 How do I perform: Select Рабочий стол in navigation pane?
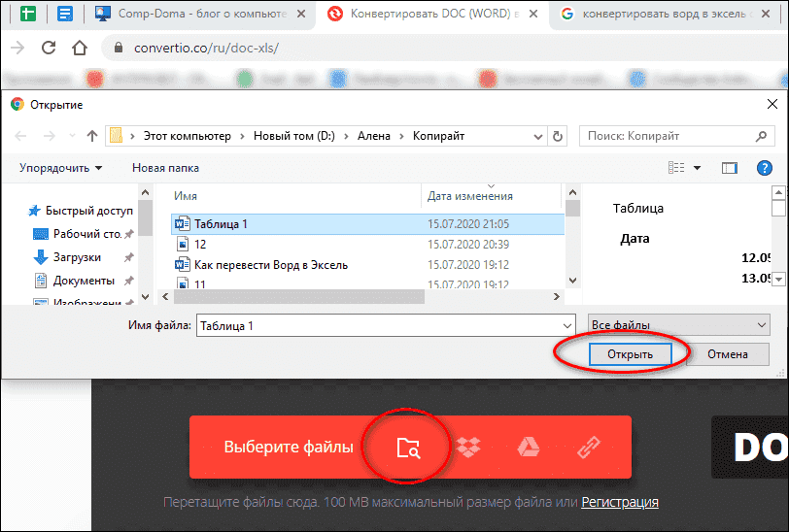click(x=83, y=234)
